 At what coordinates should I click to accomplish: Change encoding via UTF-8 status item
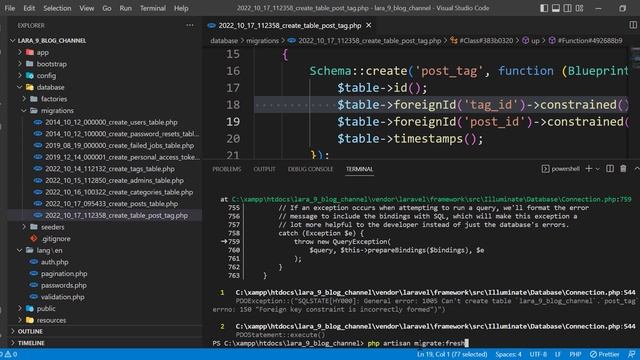tap(538, 354)
